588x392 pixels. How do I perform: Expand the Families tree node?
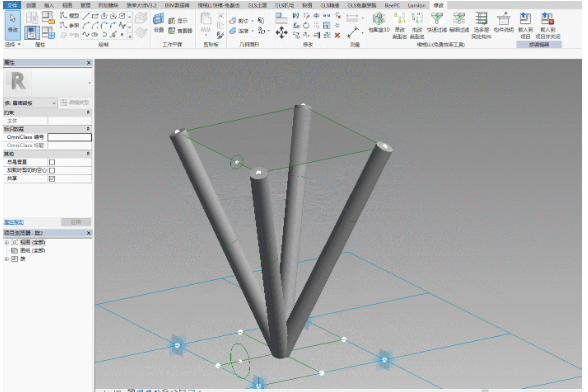click(6, 259)
